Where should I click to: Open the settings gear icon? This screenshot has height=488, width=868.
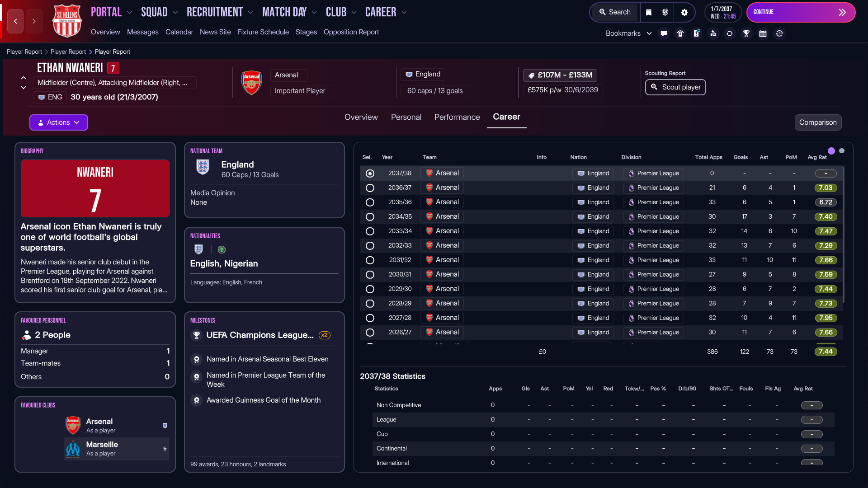[x=684, y=12]
